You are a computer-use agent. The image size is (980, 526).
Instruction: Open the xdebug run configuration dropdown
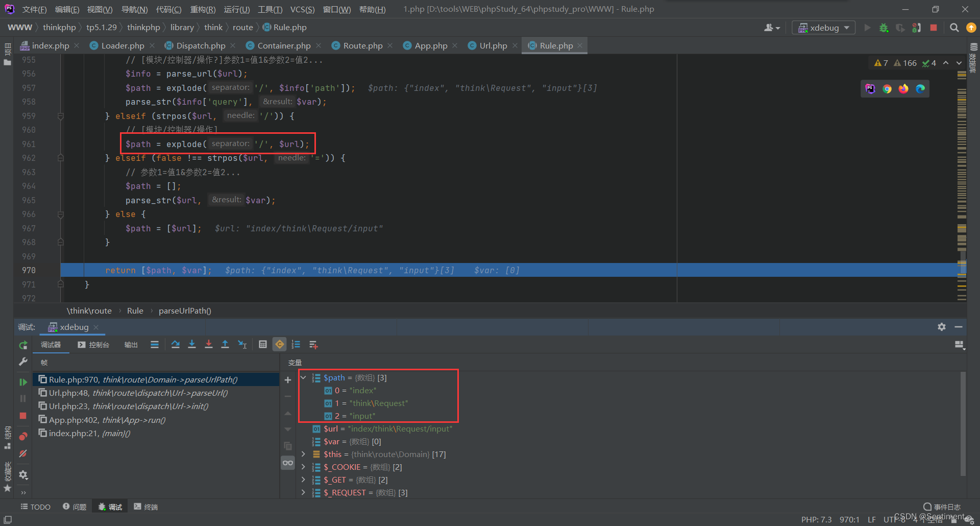[x=823, y=28]
